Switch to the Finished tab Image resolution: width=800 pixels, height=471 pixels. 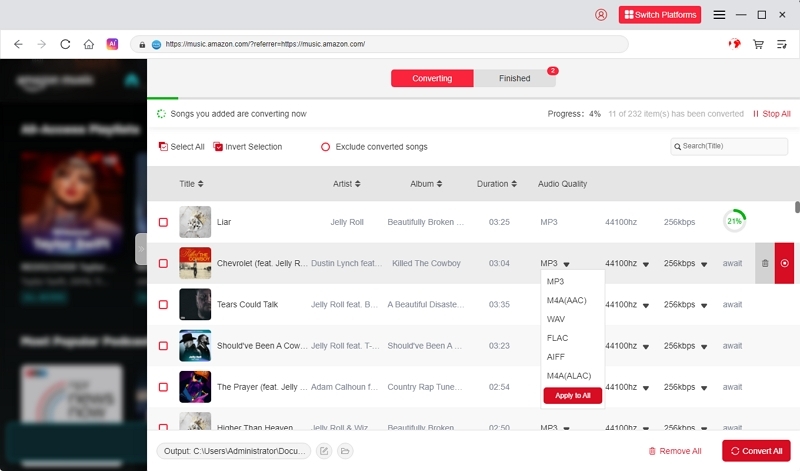[515, 78]
